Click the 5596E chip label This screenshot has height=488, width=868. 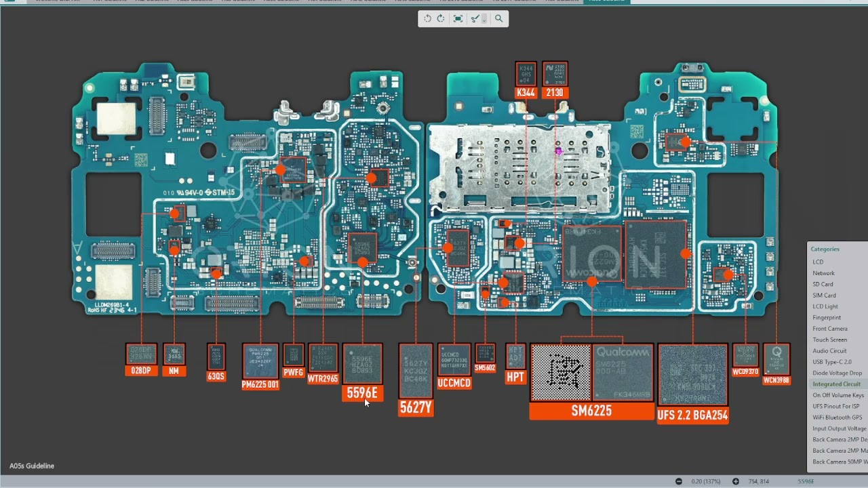[x=362, y=393]
